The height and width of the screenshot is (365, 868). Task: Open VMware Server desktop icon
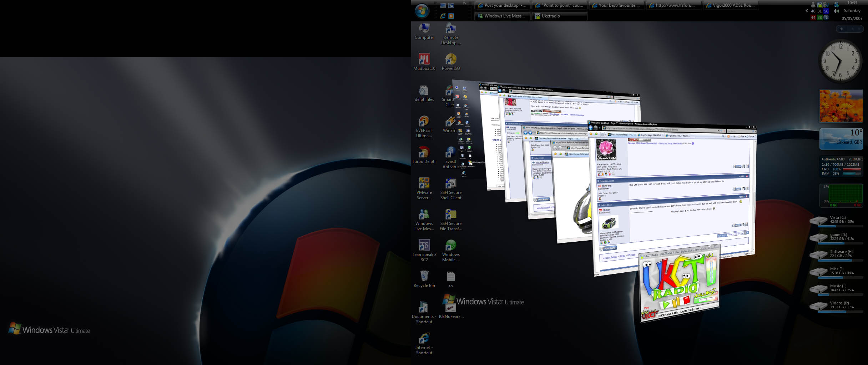point(424,189)
